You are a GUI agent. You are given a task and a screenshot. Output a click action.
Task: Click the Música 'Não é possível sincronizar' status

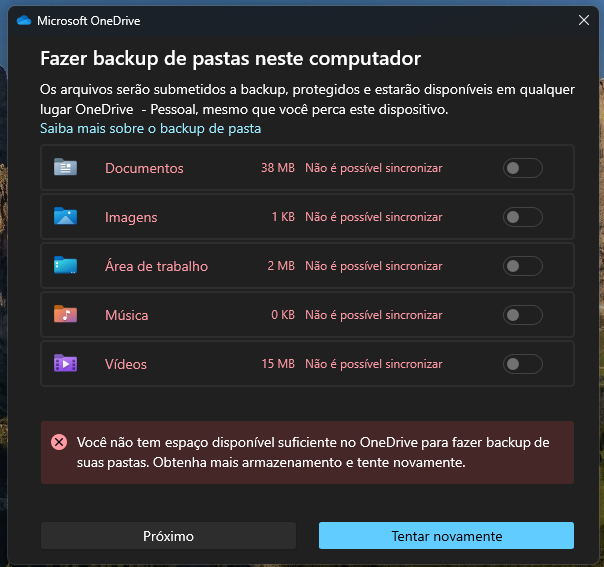(x=373, y=315)
